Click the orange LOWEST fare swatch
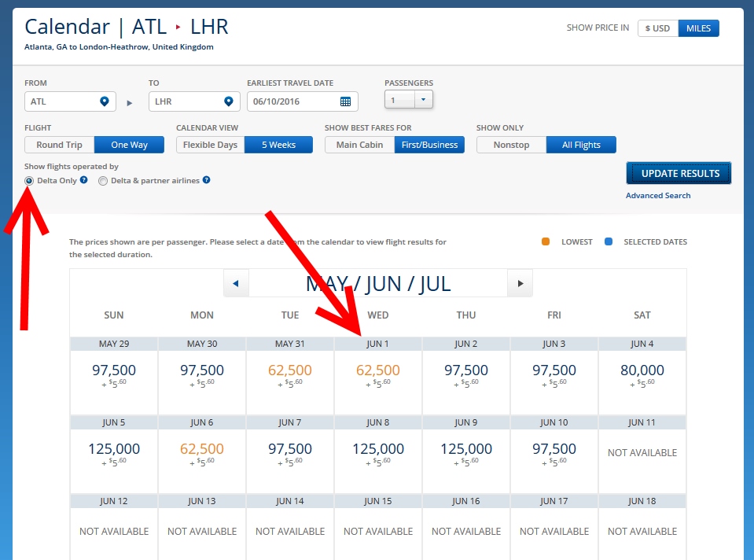The width and height of the screenshot is (754, 560). pos(547,241)
